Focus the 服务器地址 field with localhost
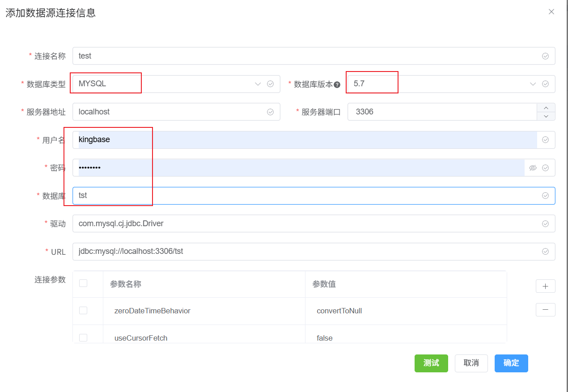 tap(176, 112)
